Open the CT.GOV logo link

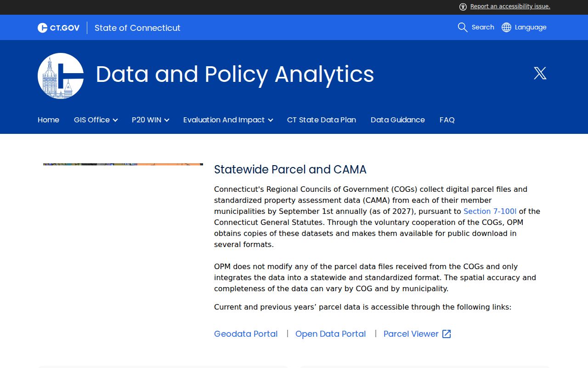click(x=58, y=28)
